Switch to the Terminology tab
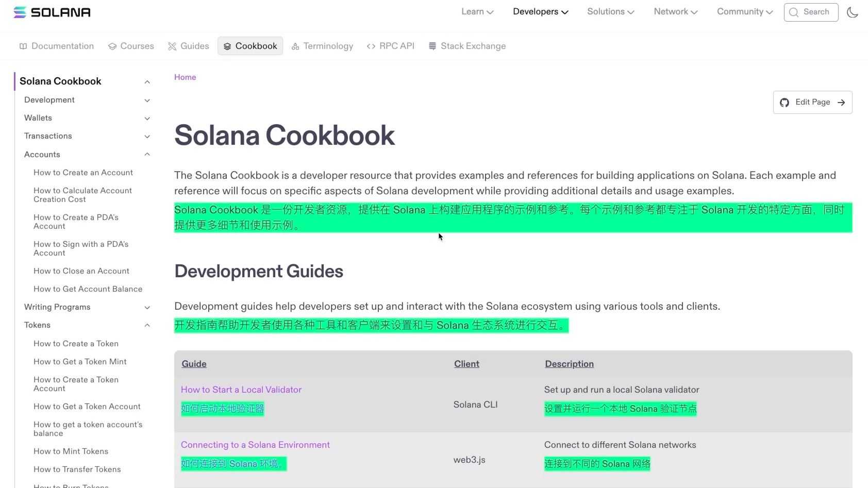The width and height of the screenshot is (868, 488). click(x=323, y=46)
